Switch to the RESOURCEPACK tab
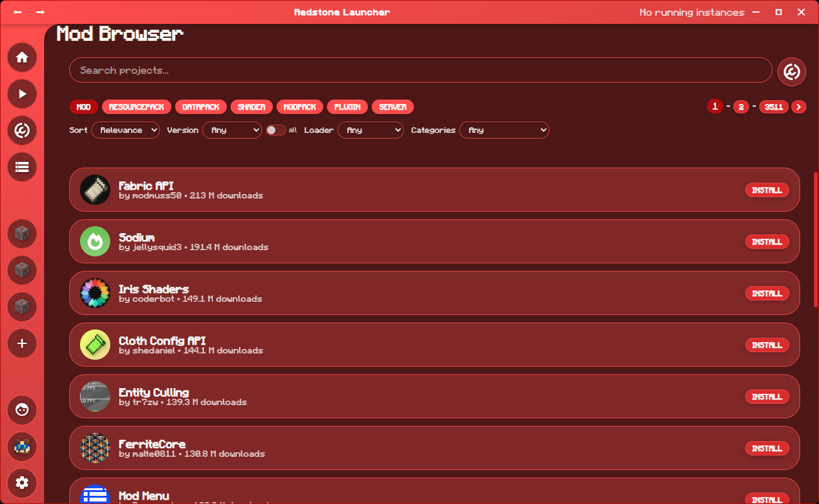Screen dimensions: 819x504 click(x=137, y=107)
